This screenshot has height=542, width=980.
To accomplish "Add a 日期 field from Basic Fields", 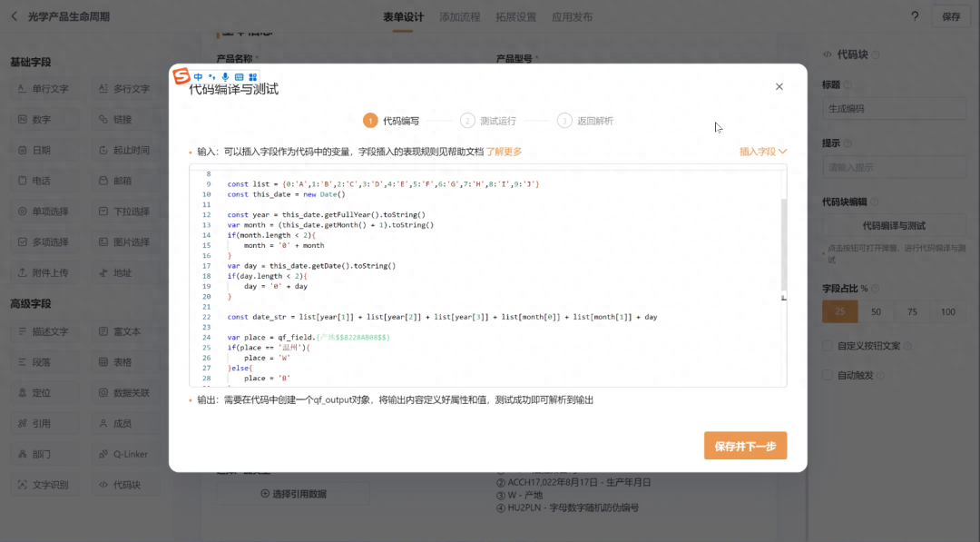I will 41,149.
